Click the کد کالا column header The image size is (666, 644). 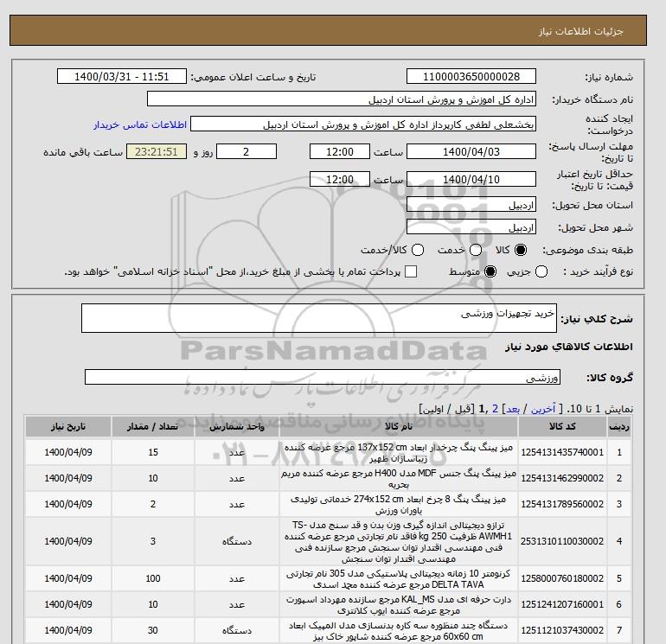pos(562,427)
